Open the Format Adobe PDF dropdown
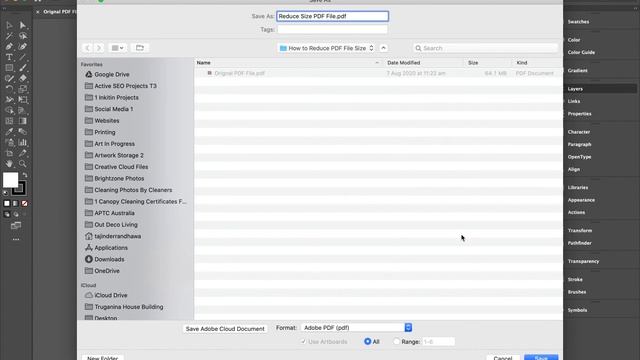640x360 pixels. [x=356, y=327]
